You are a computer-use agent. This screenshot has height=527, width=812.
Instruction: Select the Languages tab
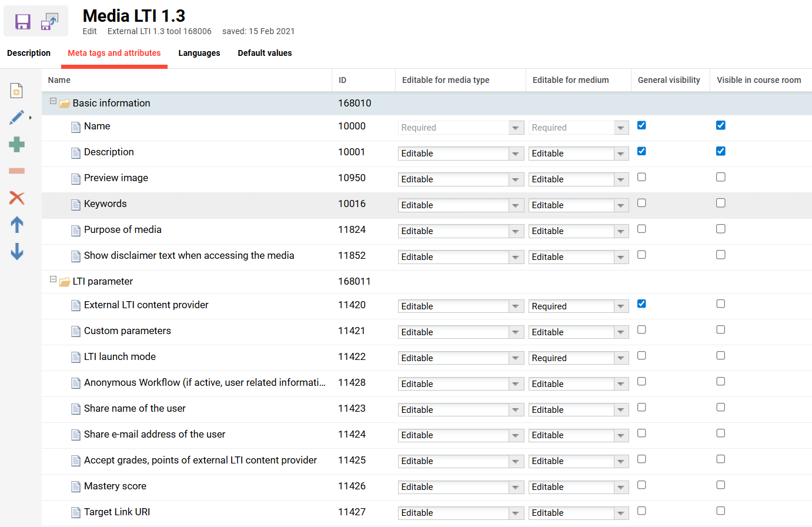pos(199,53)
